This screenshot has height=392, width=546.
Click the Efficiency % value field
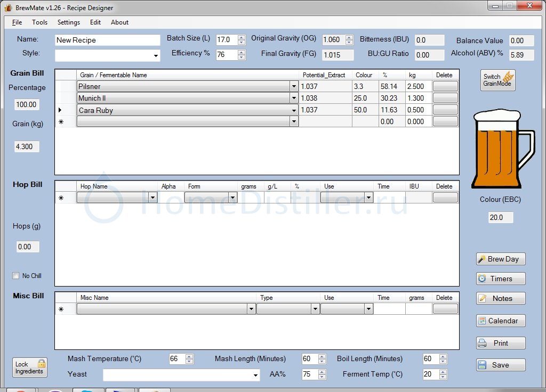[227, 55]
